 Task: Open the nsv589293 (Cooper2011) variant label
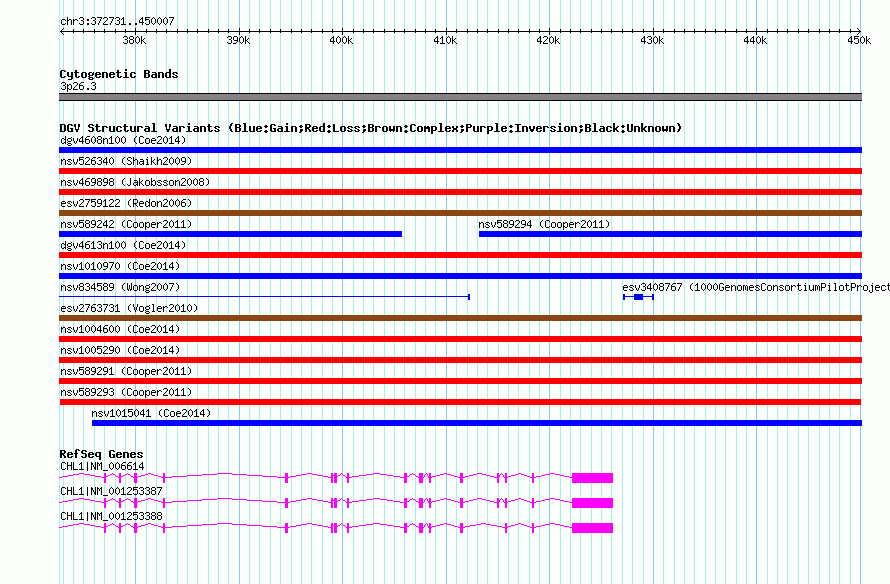(x=126, y=392)
